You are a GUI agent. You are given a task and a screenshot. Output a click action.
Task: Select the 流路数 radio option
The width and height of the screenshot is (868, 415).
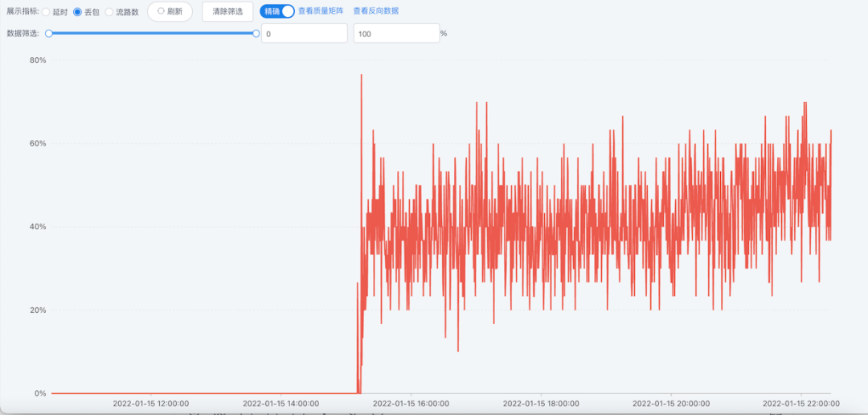(109, 12)
